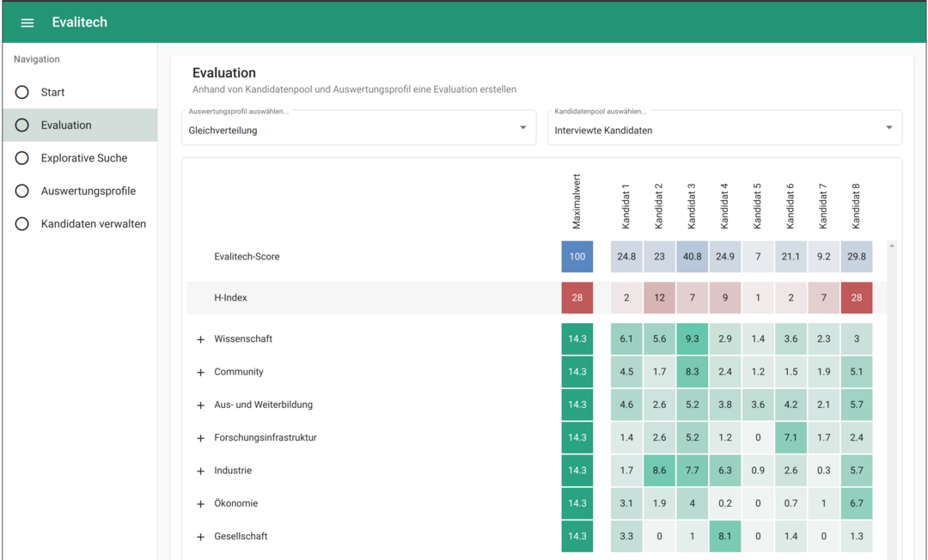Click the Evalitech app title

pyautogui.click(x=79, y=21)
